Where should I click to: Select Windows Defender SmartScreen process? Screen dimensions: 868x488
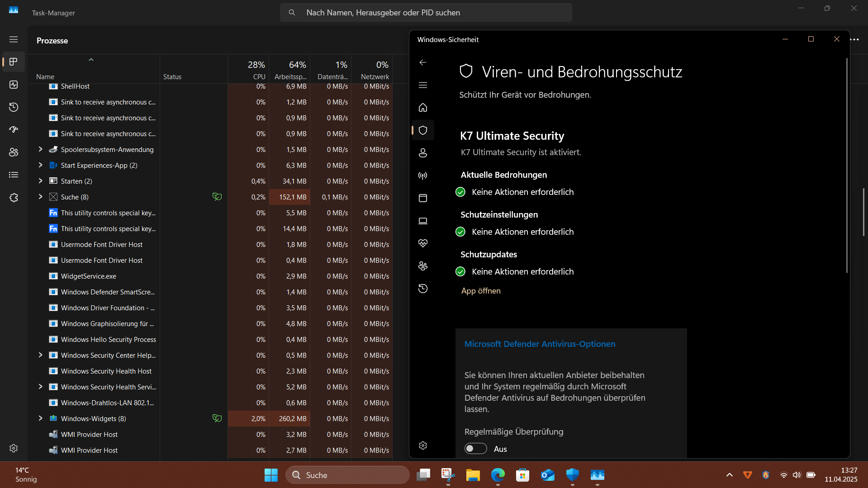click(x=210, y=292)
